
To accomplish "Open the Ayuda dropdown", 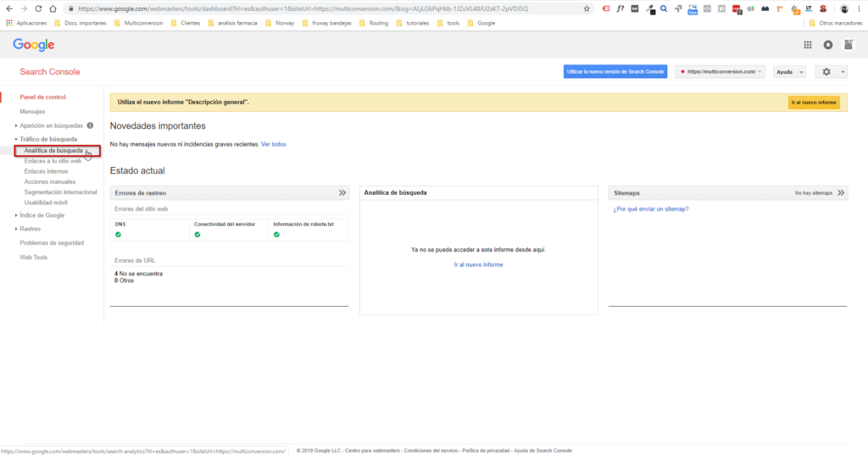I will (789, 72).
